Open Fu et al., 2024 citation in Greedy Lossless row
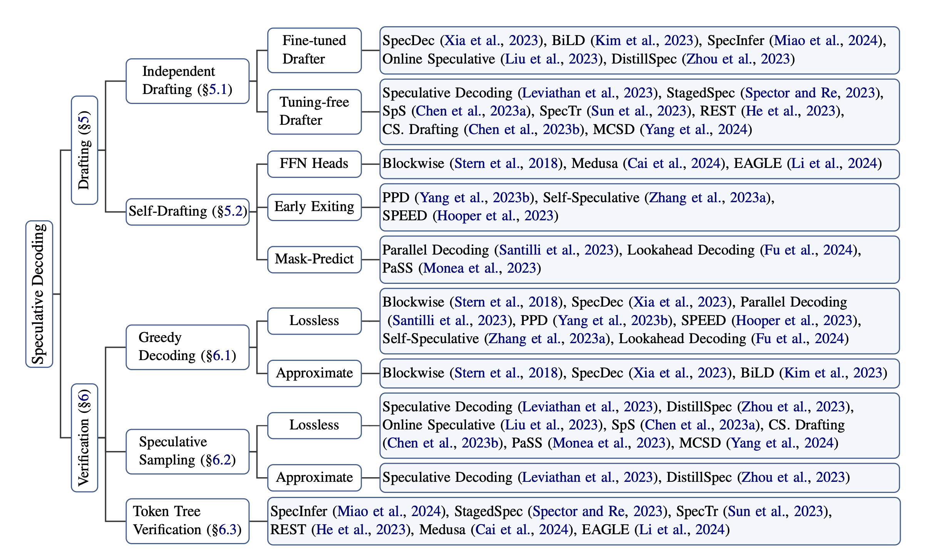 pos(800,339)
